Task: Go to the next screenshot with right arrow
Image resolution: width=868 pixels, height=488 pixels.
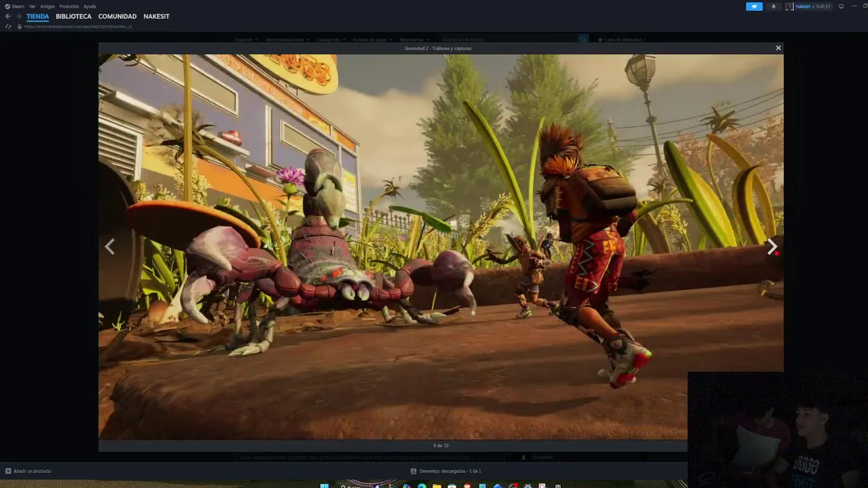Action: coord(772,247)
